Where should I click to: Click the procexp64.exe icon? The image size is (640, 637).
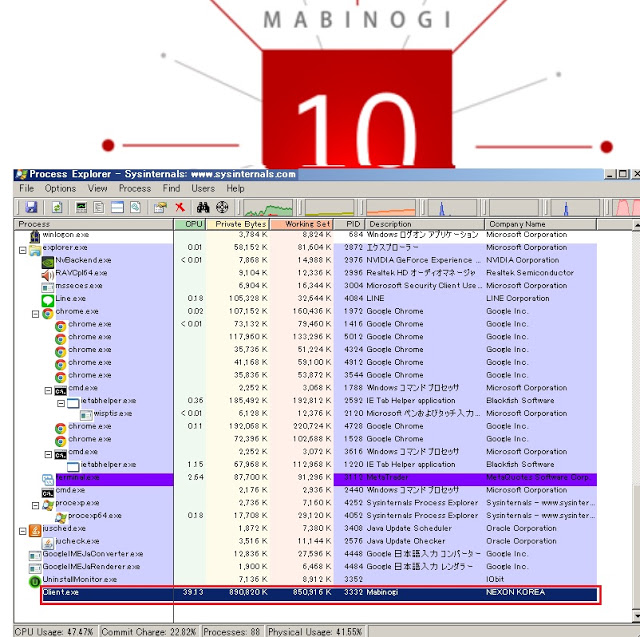point(60,517)
